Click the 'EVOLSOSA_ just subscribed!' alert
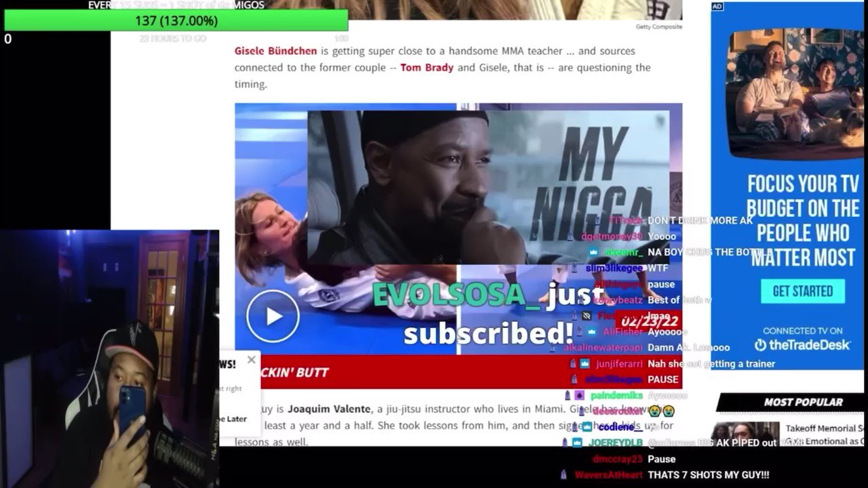 (488, 314)
